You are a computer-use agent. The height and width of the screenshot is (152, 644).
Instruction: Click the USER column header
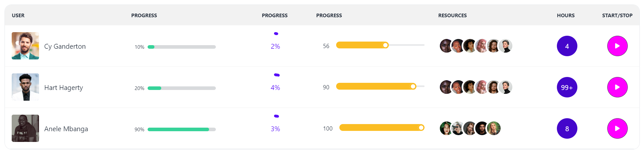[x=18, y=15]
